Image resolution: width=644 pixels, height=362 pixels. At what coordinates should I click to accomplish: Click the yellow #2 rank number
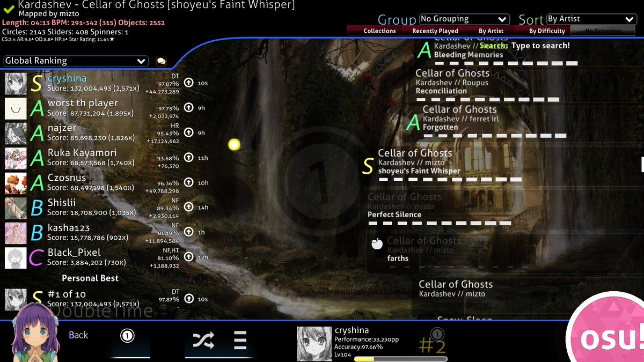click(x=432, y=346)
